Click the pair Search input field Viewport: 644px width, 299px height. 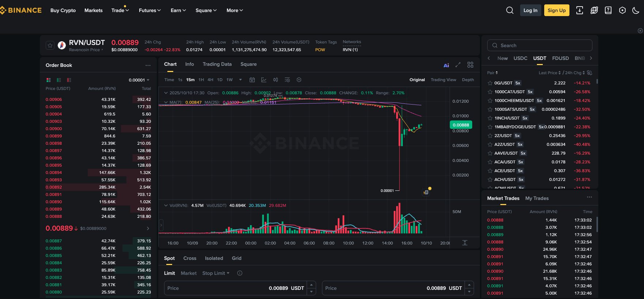tap(539, 45)
